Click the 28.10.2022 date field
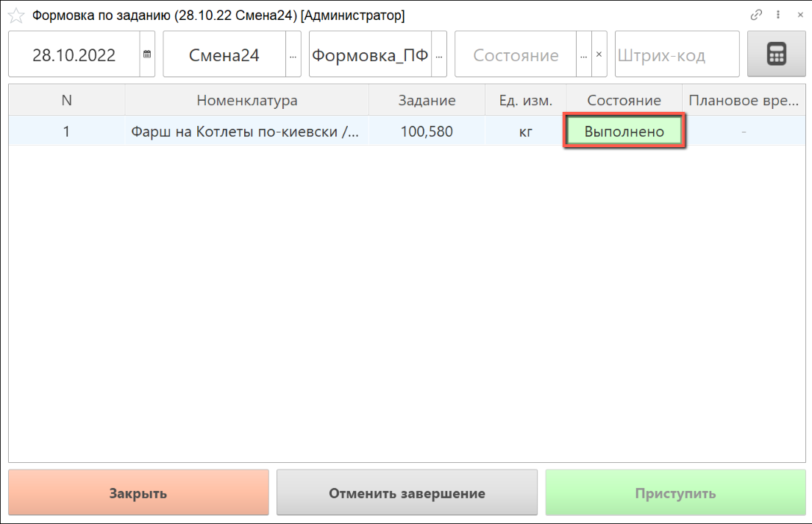Image resolution: width=812 pixels, height=524 pixels. click(74, 54)
